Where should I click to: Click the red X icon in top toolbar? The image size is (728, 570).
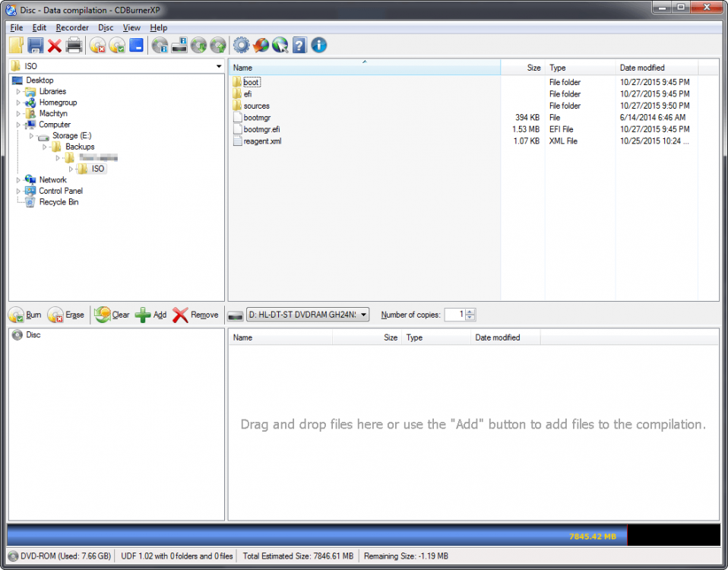55,46
